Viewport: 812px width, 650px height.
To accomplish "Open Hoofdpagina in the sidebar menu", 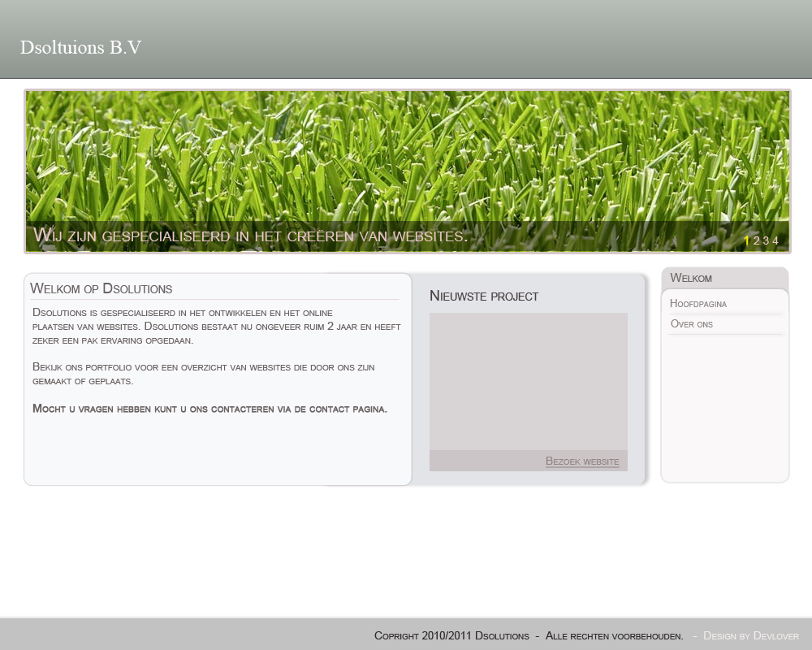I will tap(698, 304).
